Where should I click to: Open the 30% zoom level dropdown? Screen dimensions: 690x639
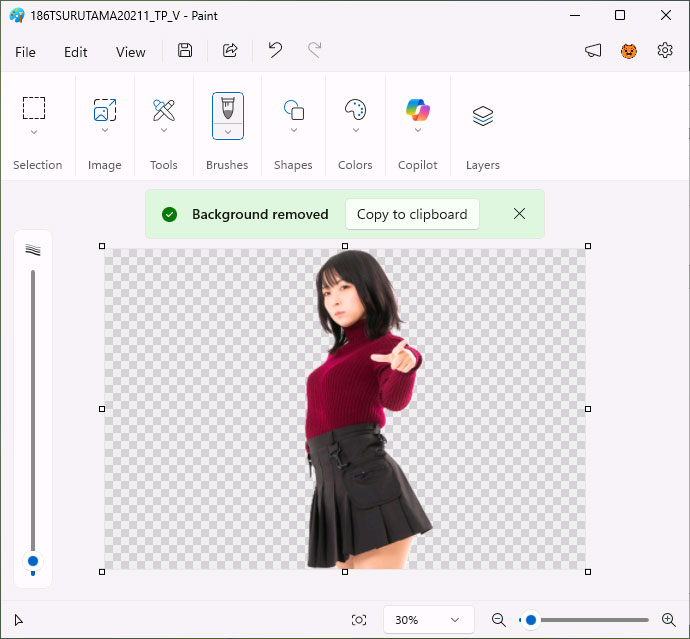pos(429,620)
